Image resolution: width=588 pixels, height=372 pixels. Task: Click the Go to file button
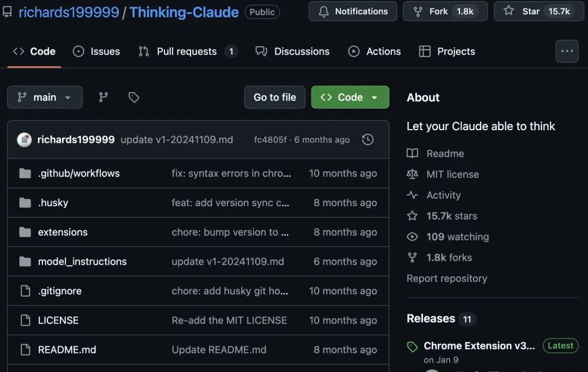[x=275, y=97]
